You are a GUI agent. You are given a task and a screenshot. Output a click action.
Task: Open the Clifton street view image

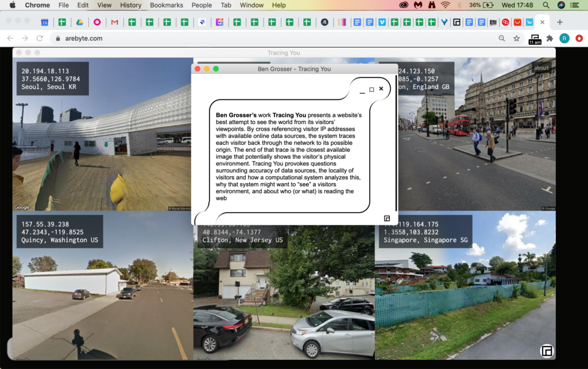pos(284,293)
